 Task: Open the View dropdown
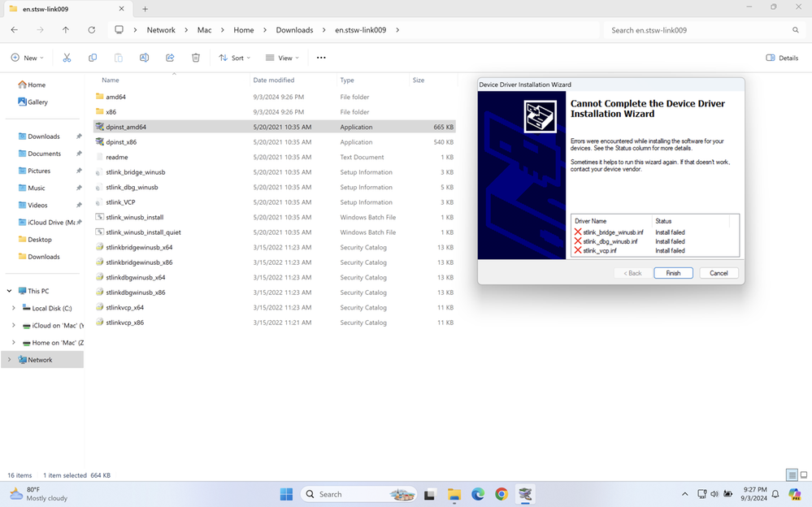(282, 58)
